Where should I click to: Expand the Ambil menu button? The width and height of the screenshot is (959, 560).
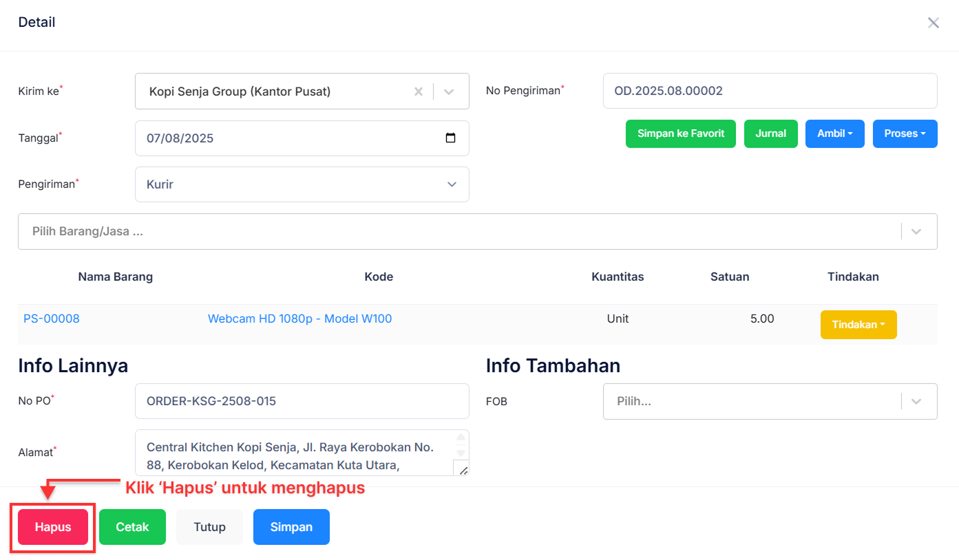point(834,133)
